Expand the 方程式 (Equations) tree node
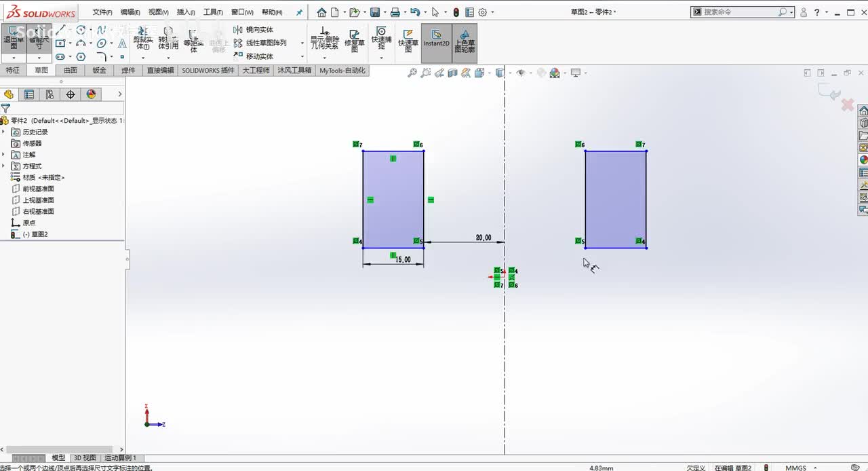The image size is (868, 471). (3, 166)
